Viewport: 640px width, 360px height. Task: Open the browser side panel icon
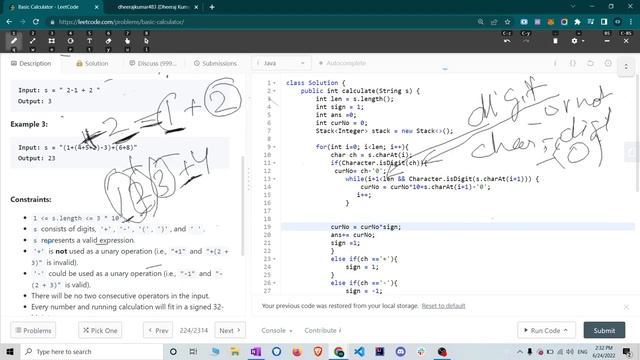pyautogui.click(x=604, y=22)
